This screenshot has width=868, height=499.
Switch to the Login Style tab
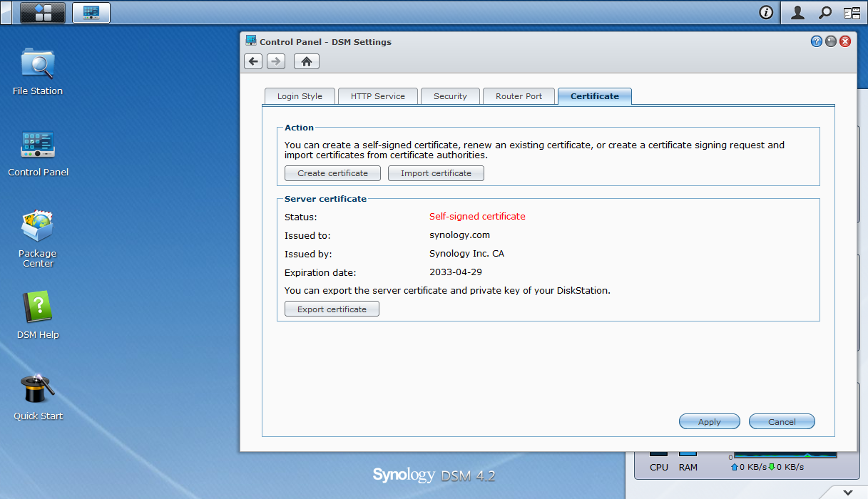pos(300,96)
